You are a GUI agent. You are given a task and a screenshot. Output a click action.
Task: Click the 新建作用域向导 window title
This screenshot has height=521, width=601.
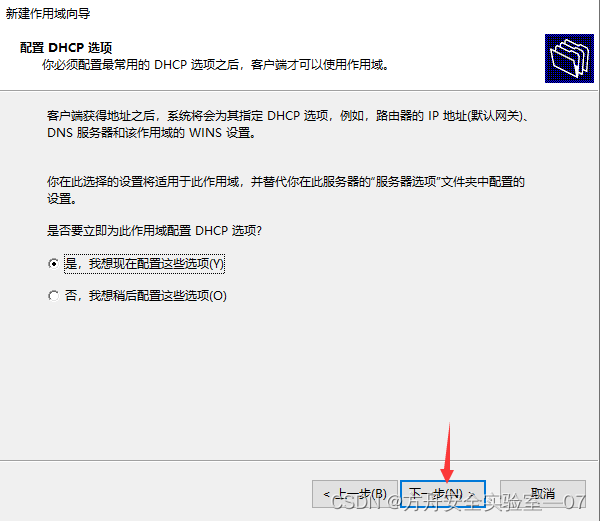tap(48, 13)
